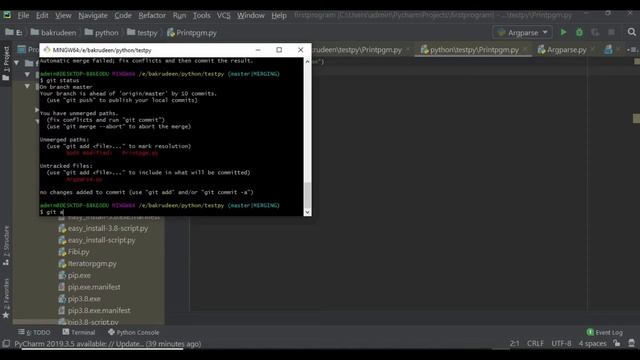Click the Git Bash scrollbar down arrow
640x360 pixels.
(307, 212)
